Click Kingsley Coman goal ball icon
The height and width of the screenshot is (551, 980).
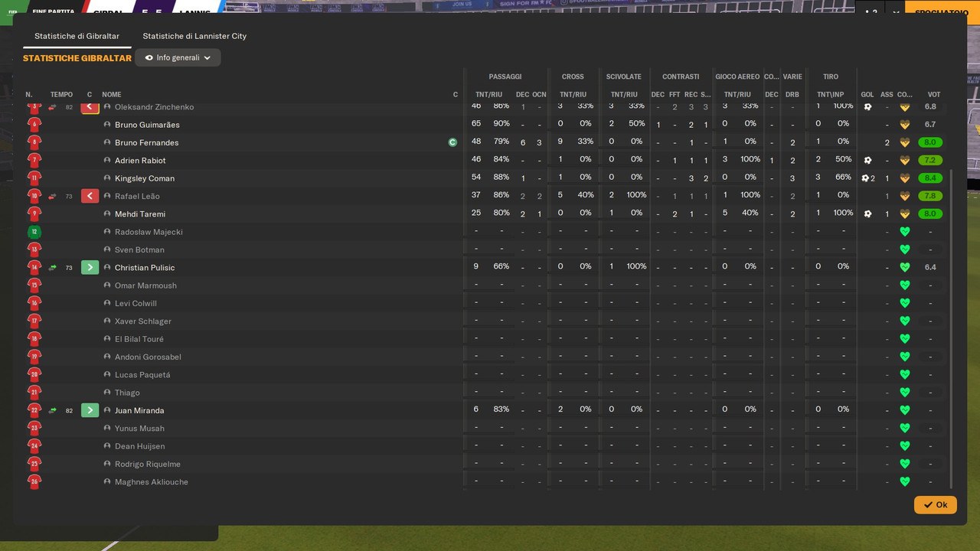865,178
